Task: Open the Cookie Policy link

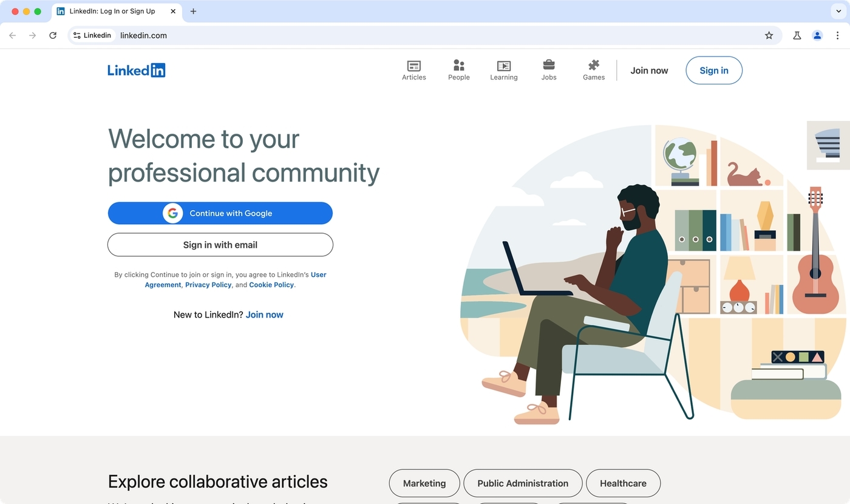Action: [x=271, y=285]
